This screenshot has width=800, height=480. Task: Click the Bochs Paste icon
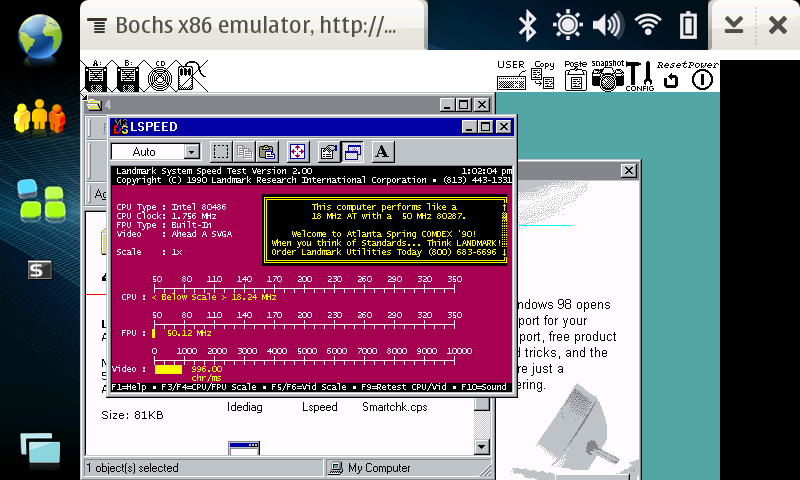tap(576, 75)
